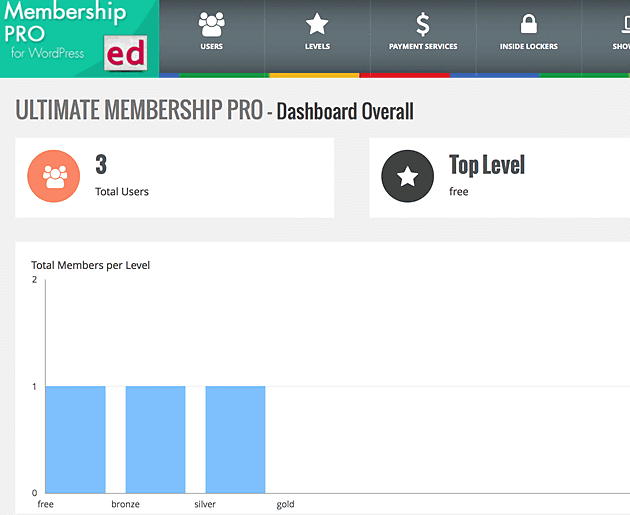Click the dark Top Level star icon
This screenshot has height=515, width=630.
pos(407,176)
